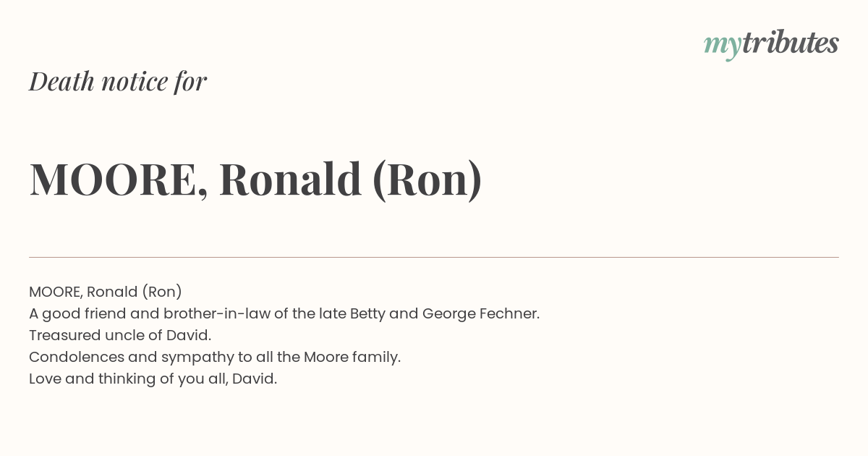Click the word "MOORE," in large heading

coord(119,180)
